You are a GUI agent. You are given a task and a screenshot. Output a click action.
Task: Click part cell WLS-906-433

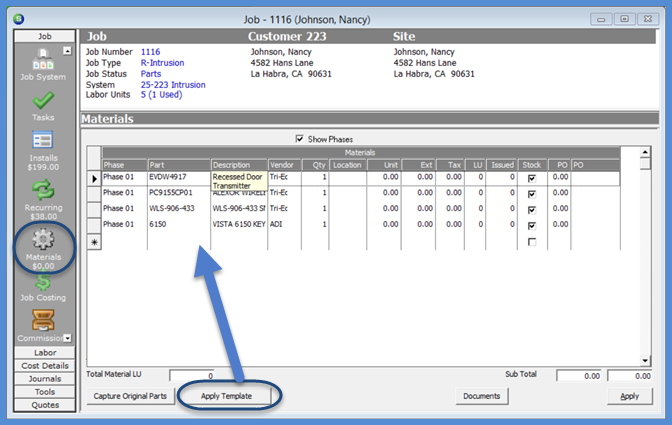click(179, 208)
